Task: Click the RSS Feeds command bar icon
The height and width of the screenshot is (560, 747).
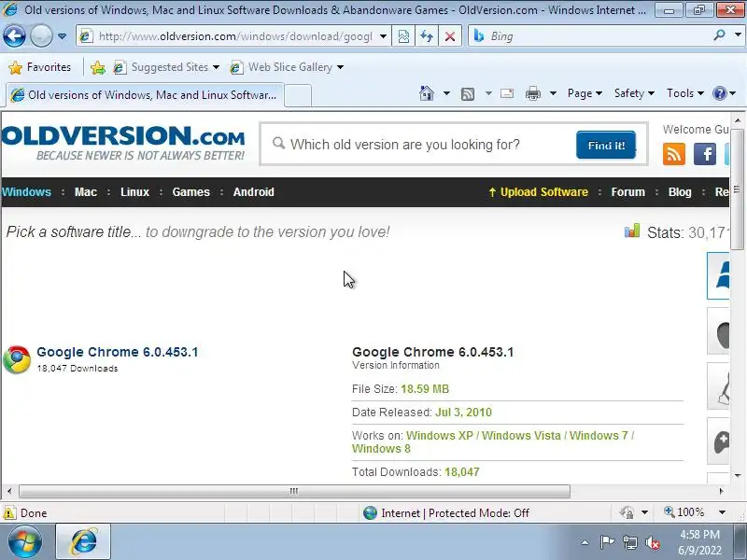Action: click(468, 94)
